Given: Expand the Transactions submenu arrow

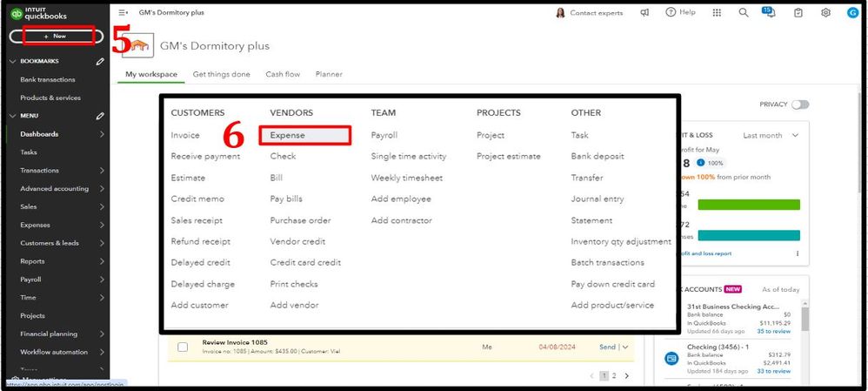Looking at the screenshot, I should 102,171.
